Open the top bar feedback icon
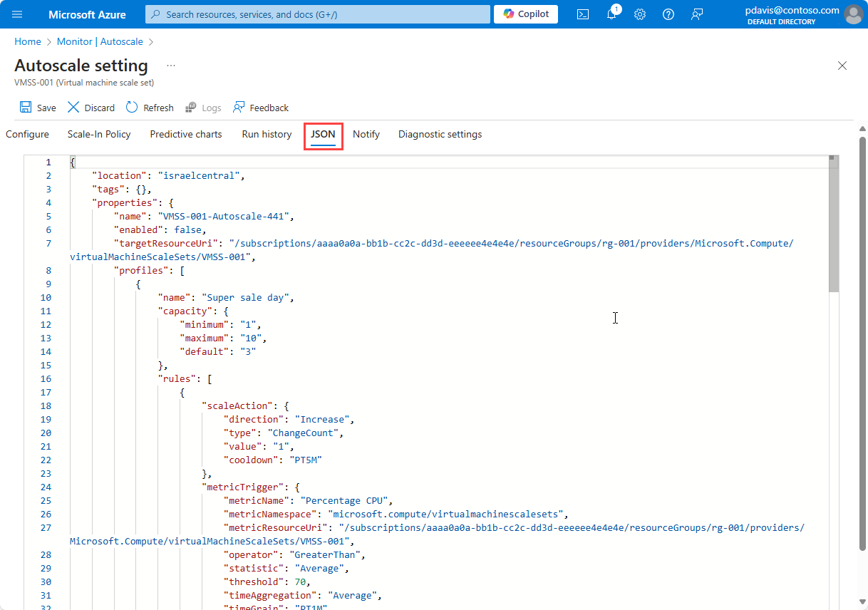Screen dimensions: 868x610 coord(697,14)
